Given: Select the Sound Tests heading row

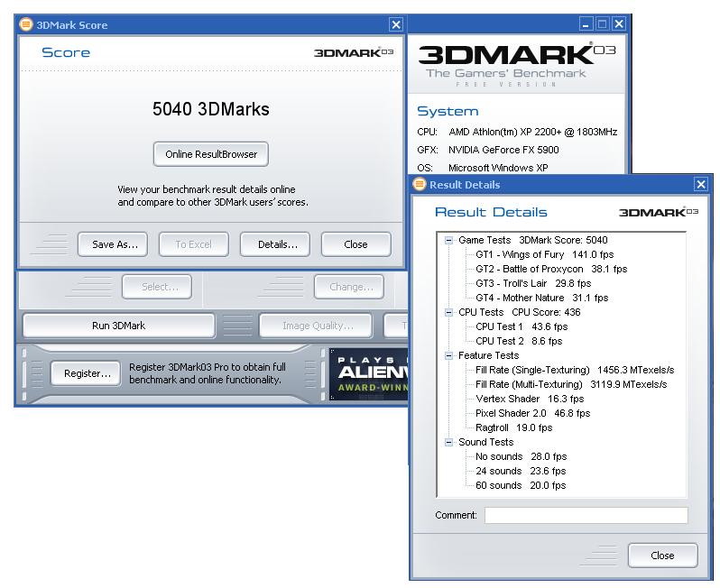Looking at the screenshot, I should pos(485,442).
